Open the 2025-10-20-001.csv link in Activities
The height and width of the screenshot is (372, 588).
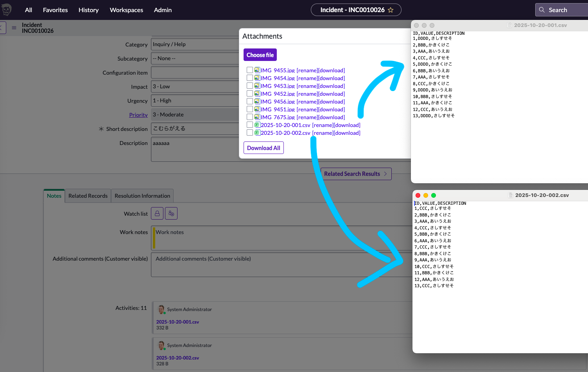pyautogui.click(x=177, y=322)
